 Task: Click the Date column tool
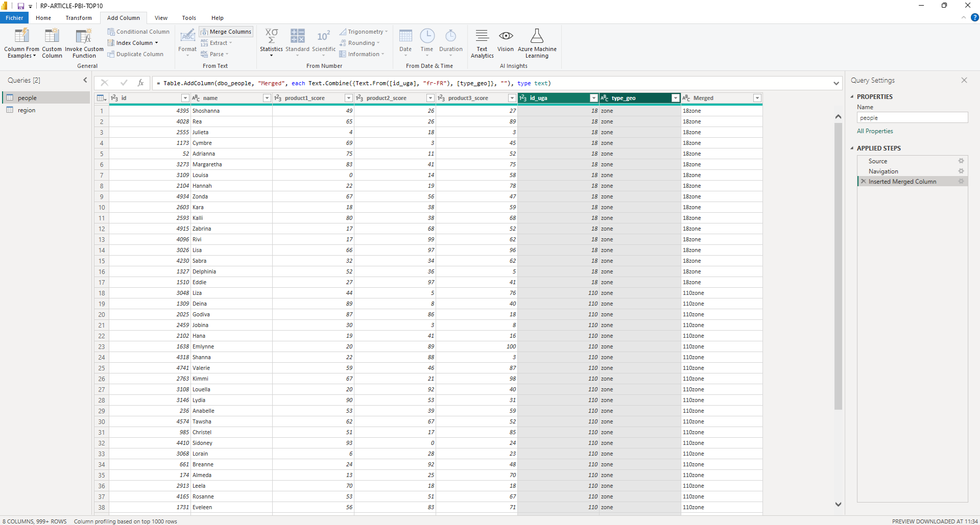[x=405, y=42]
